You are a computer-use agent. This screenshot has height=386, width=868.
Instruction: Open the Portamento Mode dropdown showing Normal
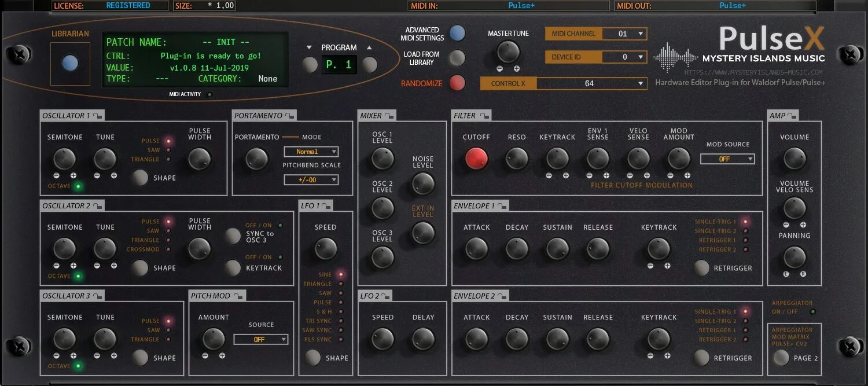pos(311,152)
